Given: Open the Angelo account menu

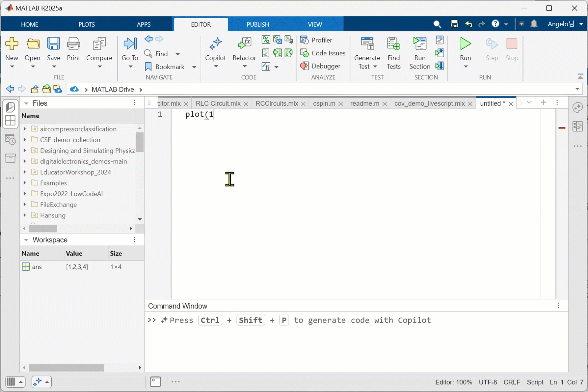Looking at the screenshot, I should (x=565, y=24).
